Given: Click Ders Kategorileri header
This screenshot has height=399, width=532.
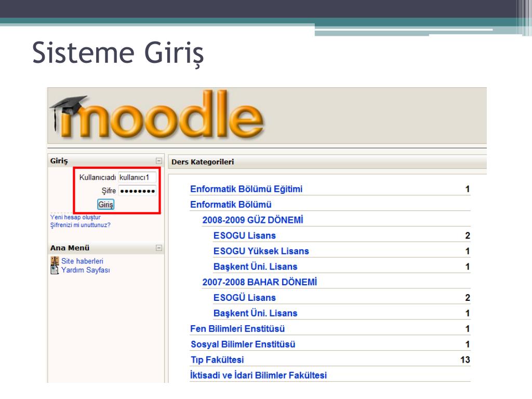Looking at the screenshot, I should (203, 162).
